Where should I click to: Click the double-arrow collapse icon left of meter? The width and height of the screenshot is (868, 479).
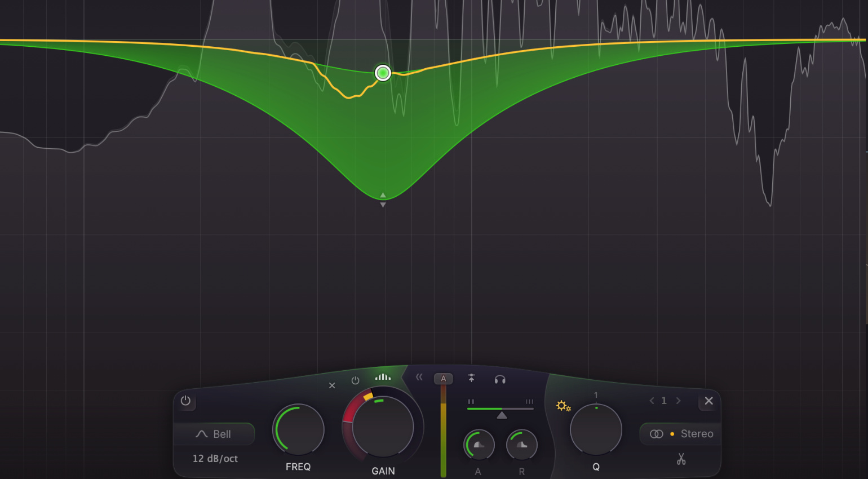pos(419,378)
